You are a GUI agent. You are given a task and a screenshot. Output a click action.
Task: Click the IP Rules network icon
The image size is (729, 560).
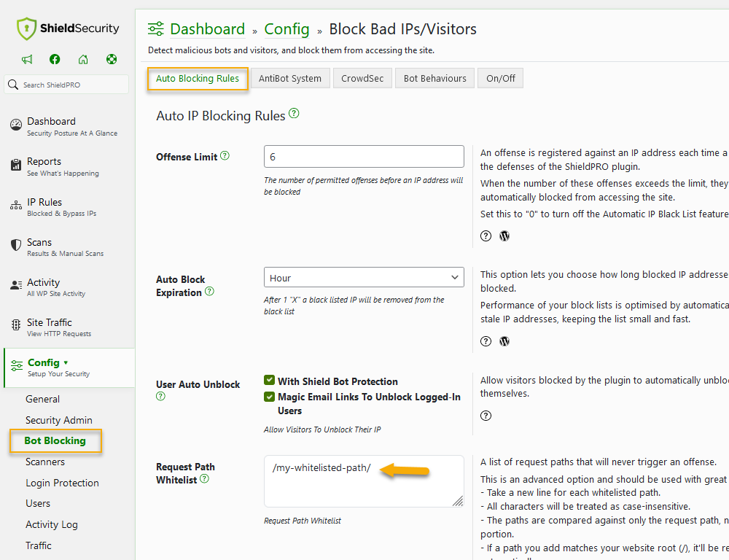click(16, 205)
